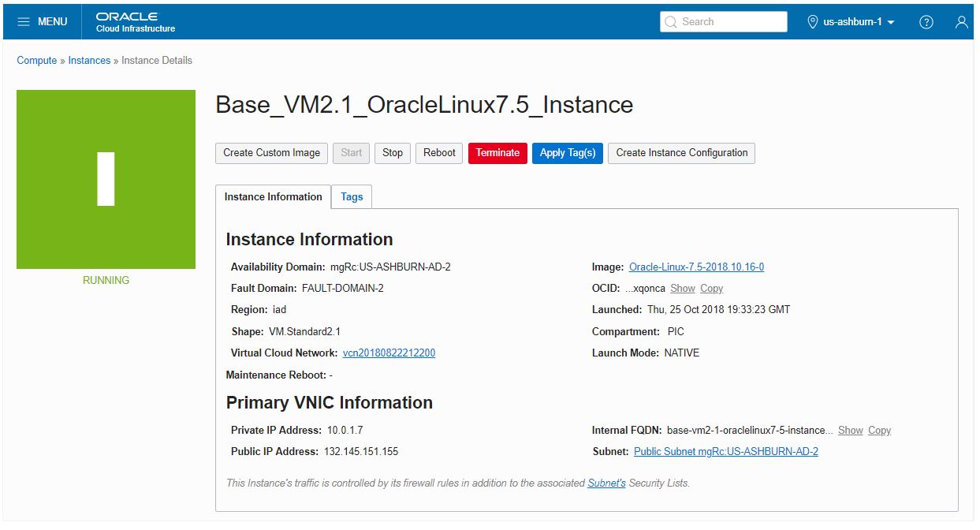The height and width of the screenshot is (530, 980).
Task: Show the instance OCID value
Action: coord(683,288)
